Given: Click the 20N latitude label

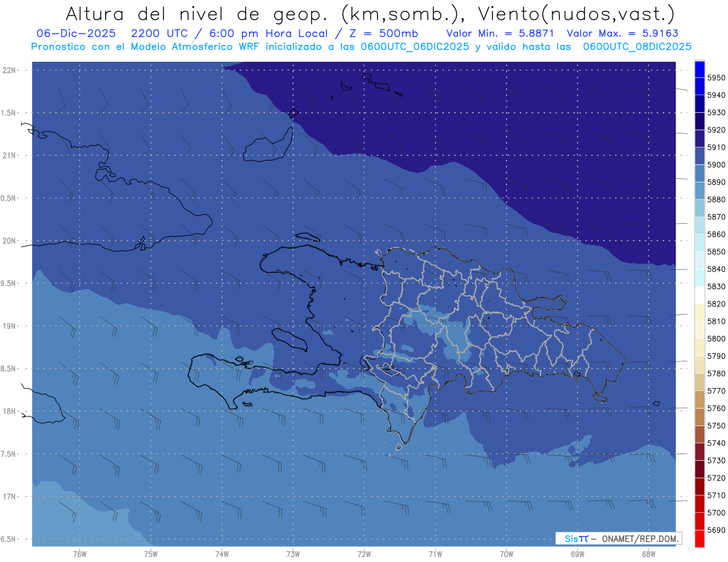Looking at the screenshot, I should [8, 241].
